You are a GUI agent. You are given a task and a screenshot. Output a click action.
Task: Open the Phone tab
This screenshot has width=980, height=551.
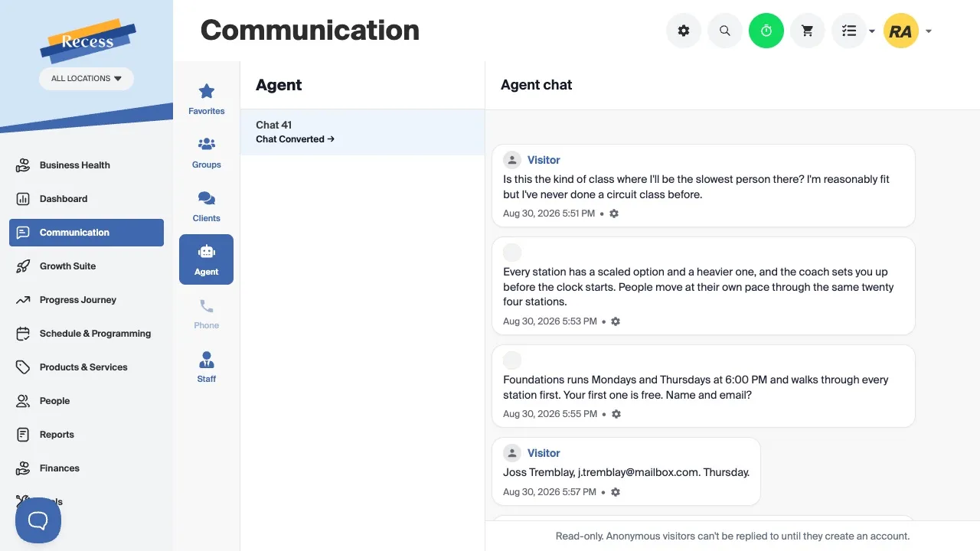pos(207,313)
